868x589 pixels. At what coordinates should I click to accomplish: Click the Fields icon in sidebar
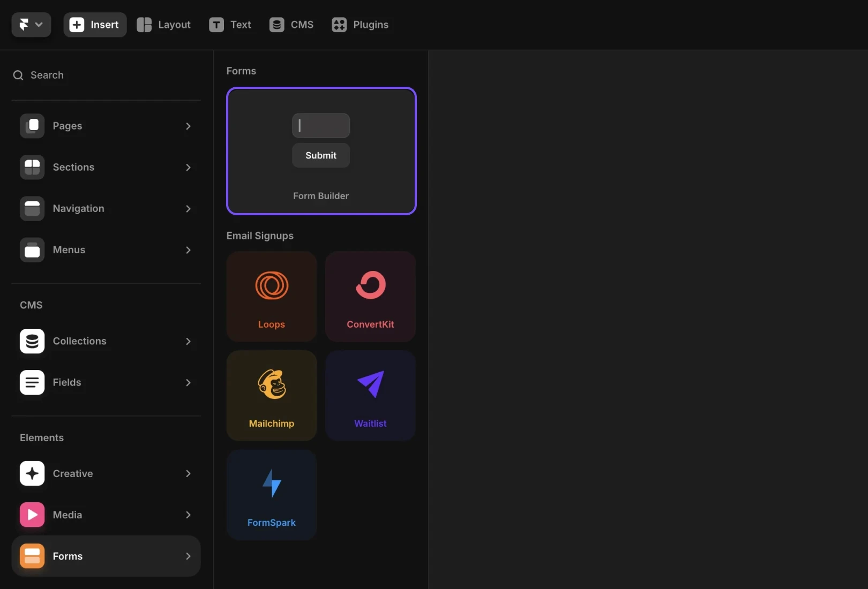[x=32, y=382]
